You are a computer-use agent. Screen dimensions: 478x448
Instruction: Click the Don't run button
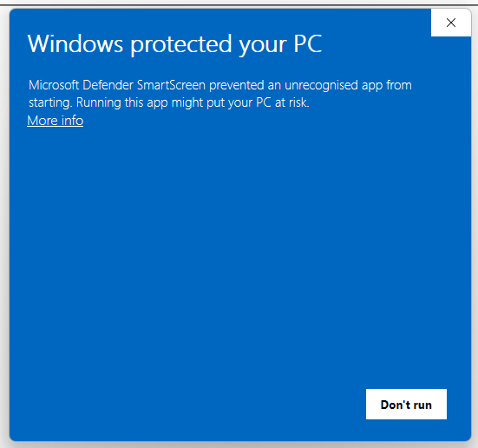[406, 404]
